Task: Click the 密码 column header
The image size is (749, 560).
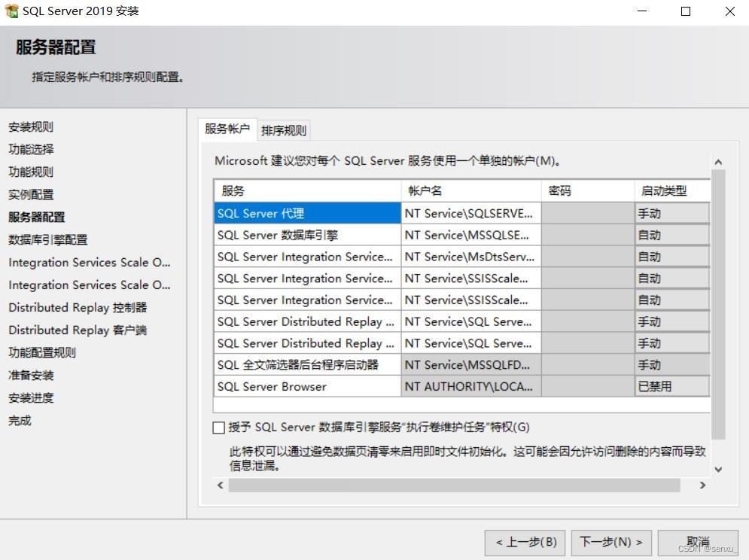Action: coord(588,191)
